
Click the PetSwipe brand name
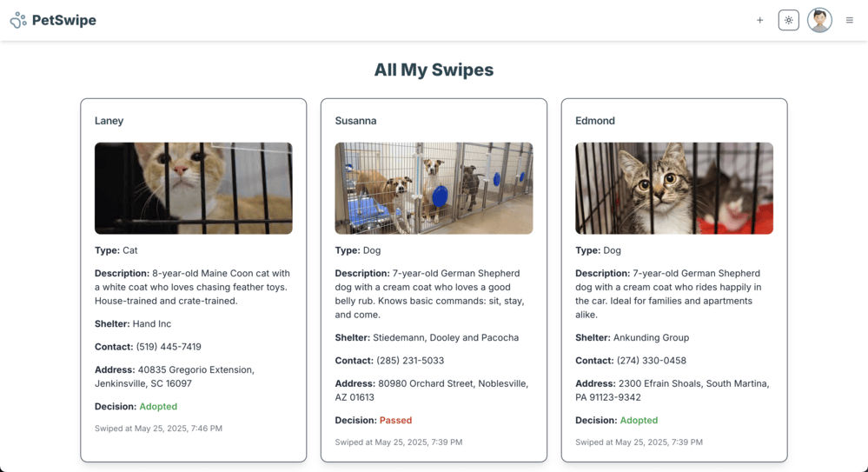[x=64, y=21]
